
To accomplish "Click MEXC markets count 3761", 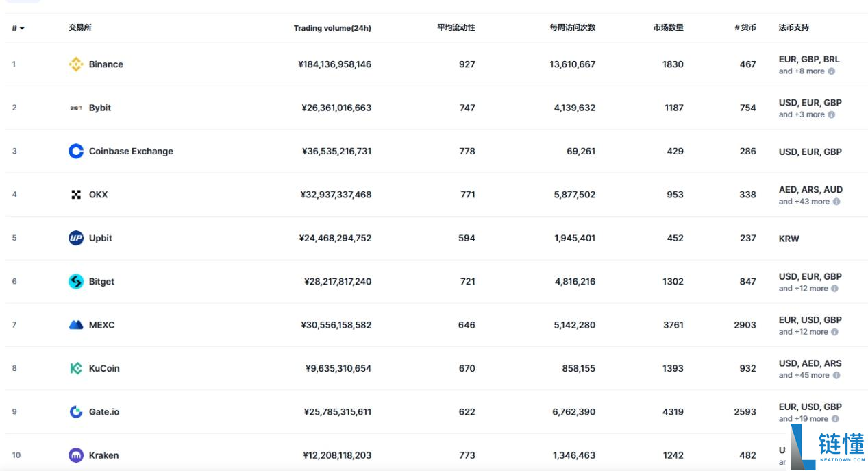I will [673, 325].
